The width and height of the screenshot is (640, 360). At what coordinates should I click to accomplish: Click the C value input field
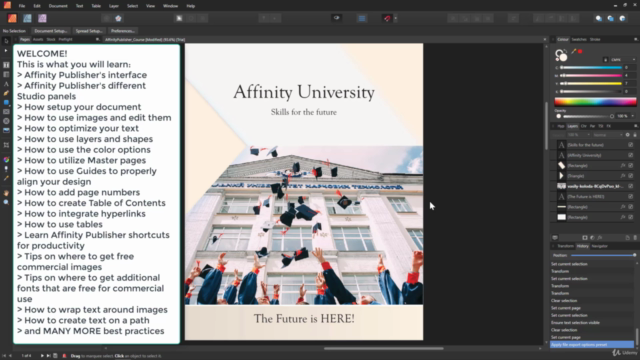(630, 68)
